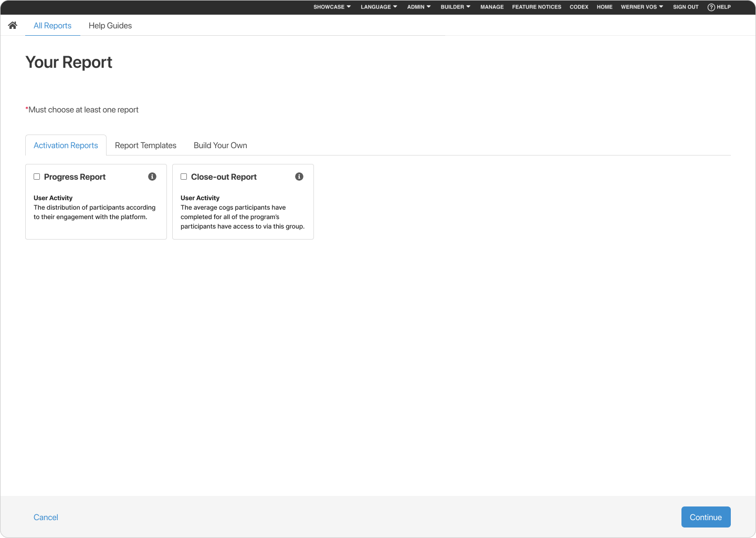Click the Cancel link

pos(46,517)
